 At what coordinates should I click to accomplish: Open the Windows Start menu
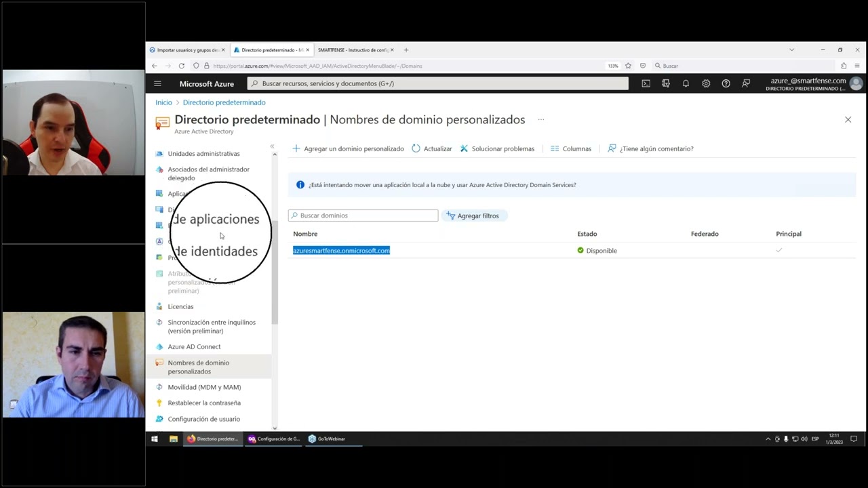[x=155, y=439]
